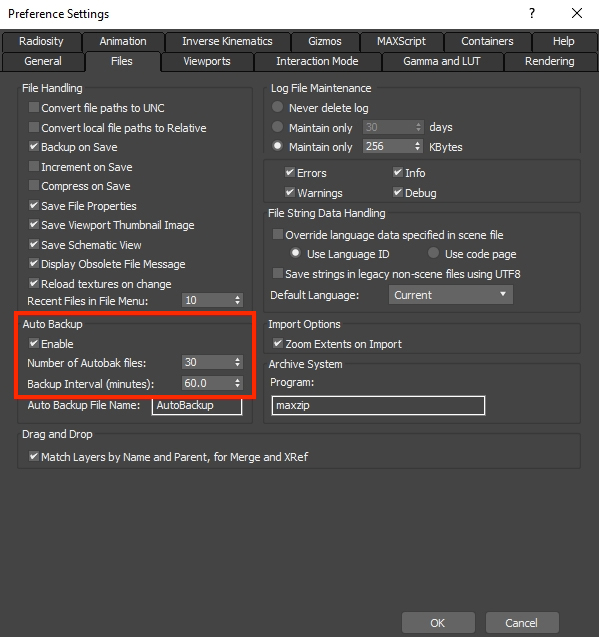This screenshot has width=599, height=637.
Task: Open the MAXScript tab
Action: click(x=401, y=41)
